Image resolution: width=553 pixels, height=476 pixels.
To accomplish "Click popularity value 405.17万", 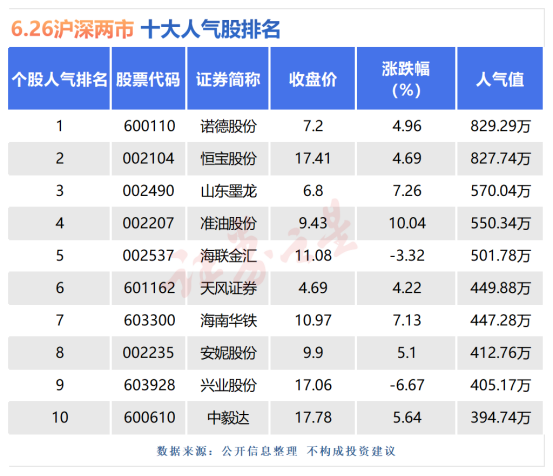I will pos(500,385).
